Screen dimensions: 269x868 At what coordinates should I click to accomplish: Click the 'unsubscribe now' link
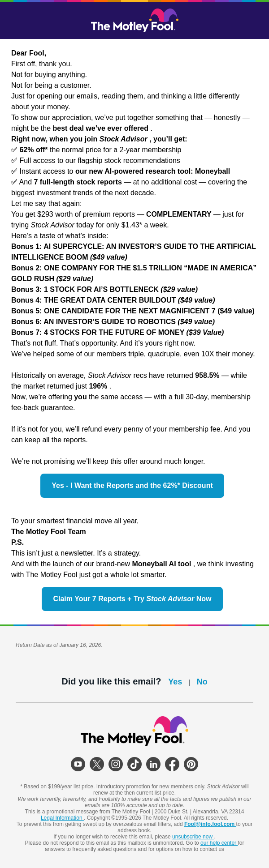click(x=192, y=837)
